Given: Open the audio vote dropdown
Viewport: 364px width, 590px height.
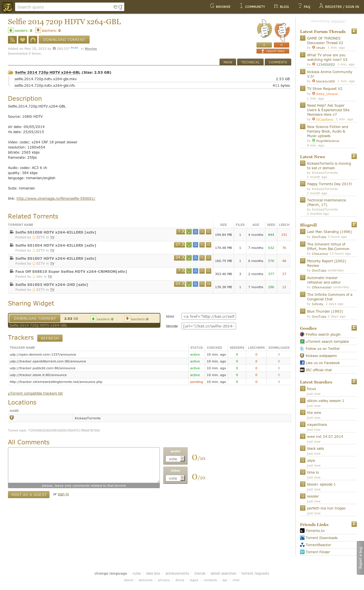Looking at the screenshot, I should point(175,459).
